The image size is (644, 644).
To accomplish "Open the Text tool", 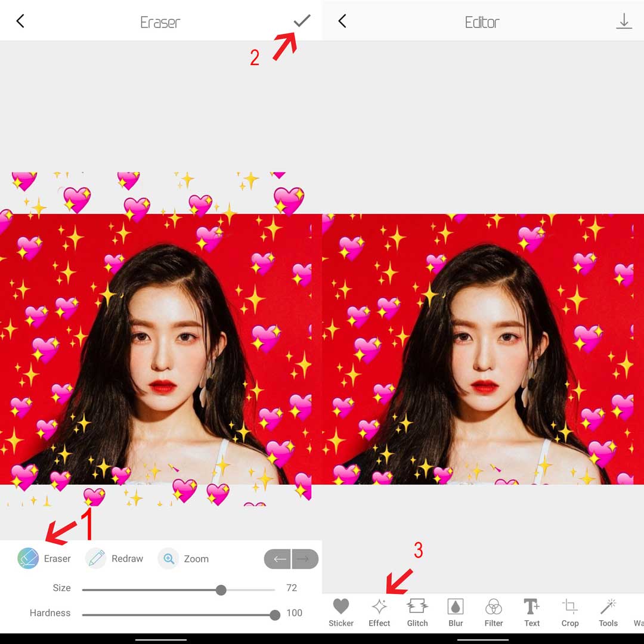I will coord(532,606).
